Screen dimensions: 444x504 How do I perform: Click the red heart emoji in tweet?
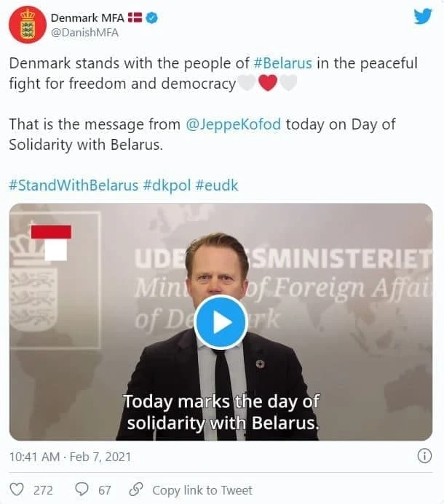267,84
